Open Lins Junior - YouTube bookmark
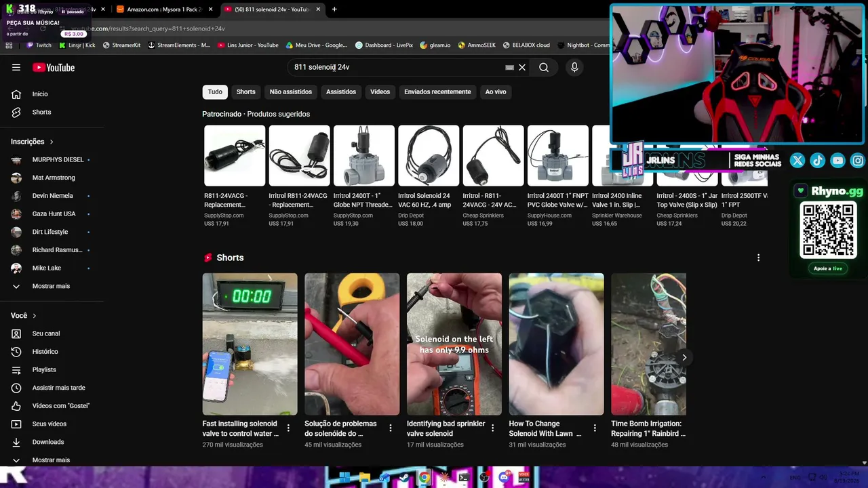Screen dimensions: 868x488 click(248, 45)
